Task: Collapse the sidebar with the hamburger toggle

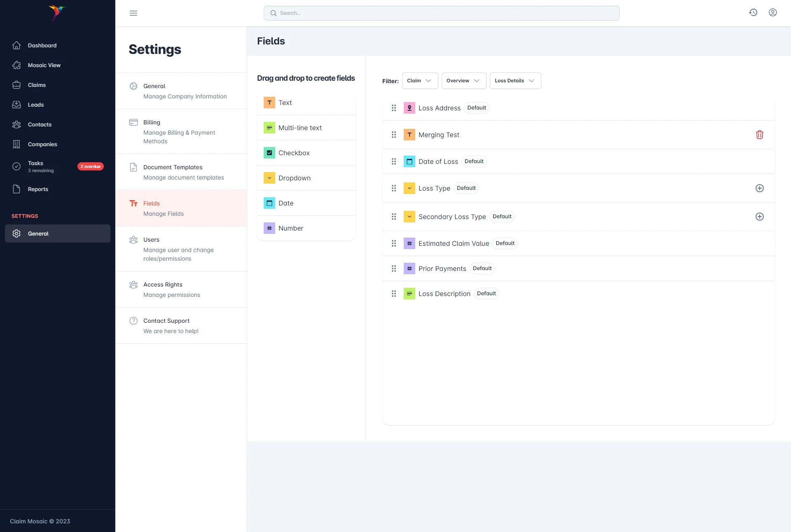Action: click(133, 13)
